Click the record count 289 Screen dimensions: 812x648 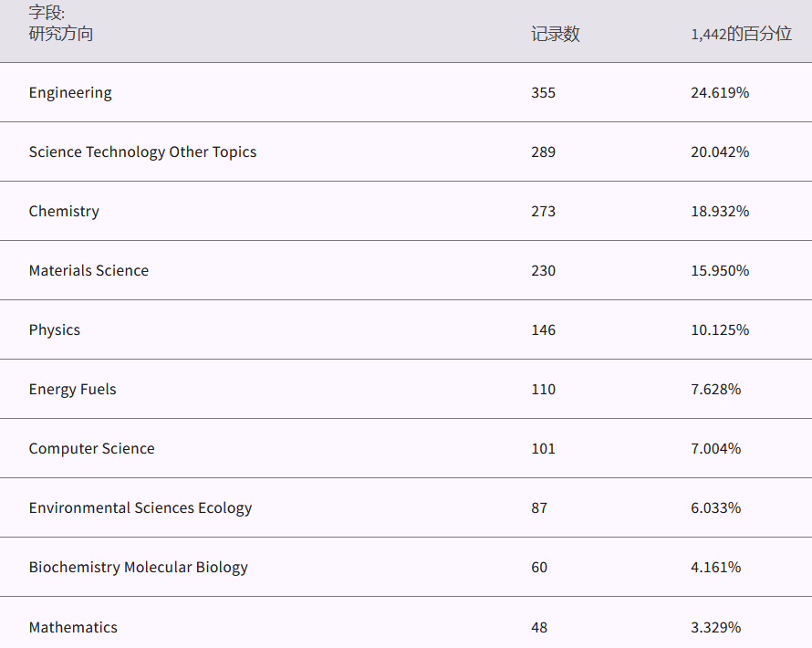(543, 152)
